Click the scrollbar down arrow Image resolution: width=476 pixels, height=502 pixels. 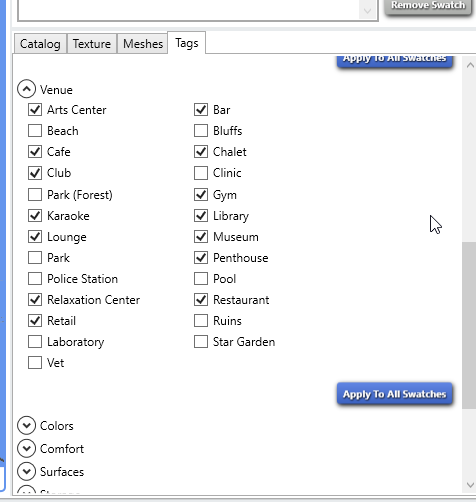[470, 485]
